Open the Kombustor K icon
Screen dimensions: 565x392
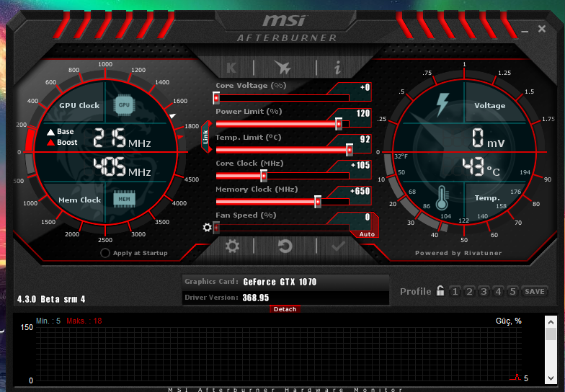(x=231, y=68)
